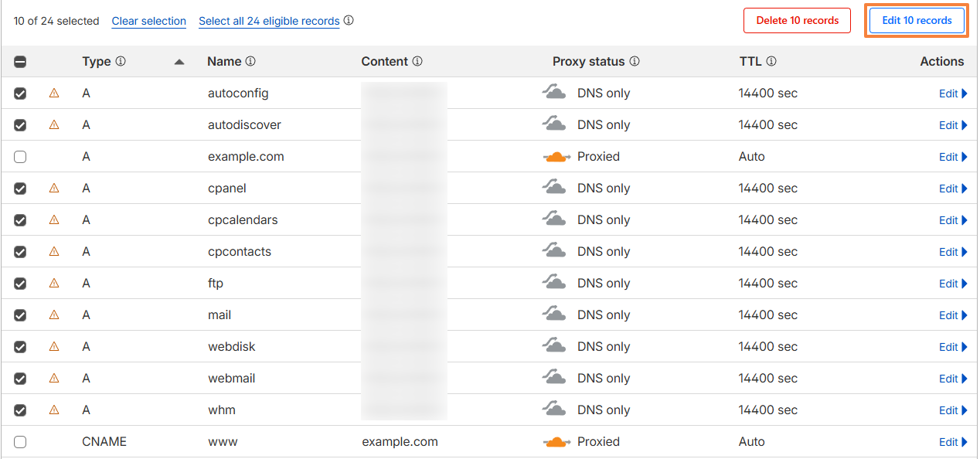Sort records using the Type column arrow
This screenshot has height=459, width=980.
pos(179,62)
